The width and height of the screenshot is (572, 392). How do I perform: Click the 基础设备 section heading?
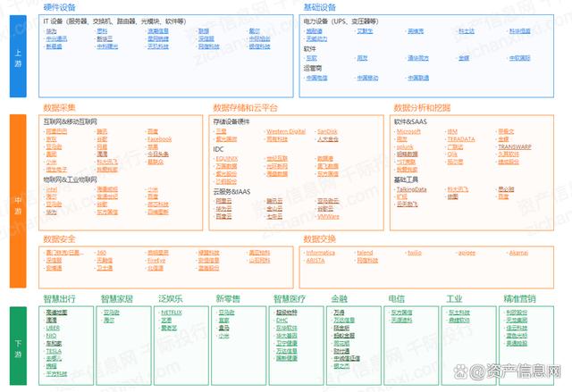click(x=320, y=7)
